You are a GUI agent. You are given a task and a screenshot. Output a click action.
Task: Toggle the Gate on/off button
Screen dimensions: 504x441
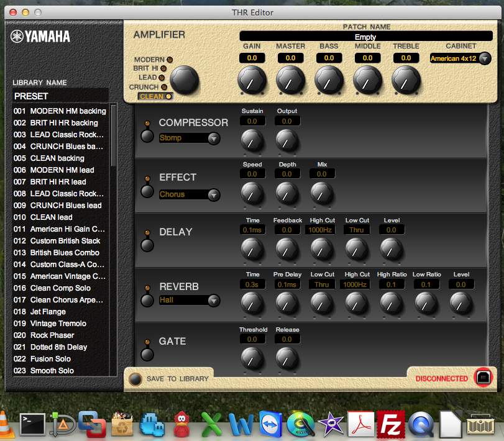(x=147, y=354)
